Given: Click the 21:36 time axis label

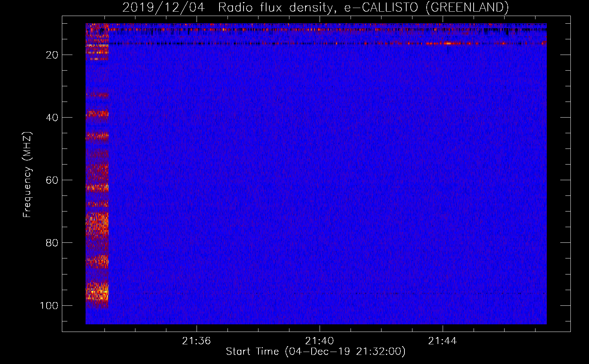Looking at the screenshot, I should tap(197, 341).
